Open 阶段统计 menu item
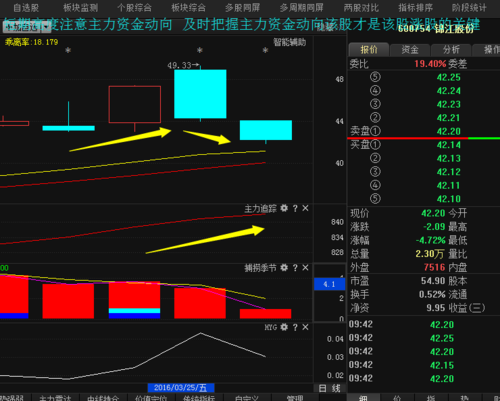The image size is (500, 401). click(469, 8)
